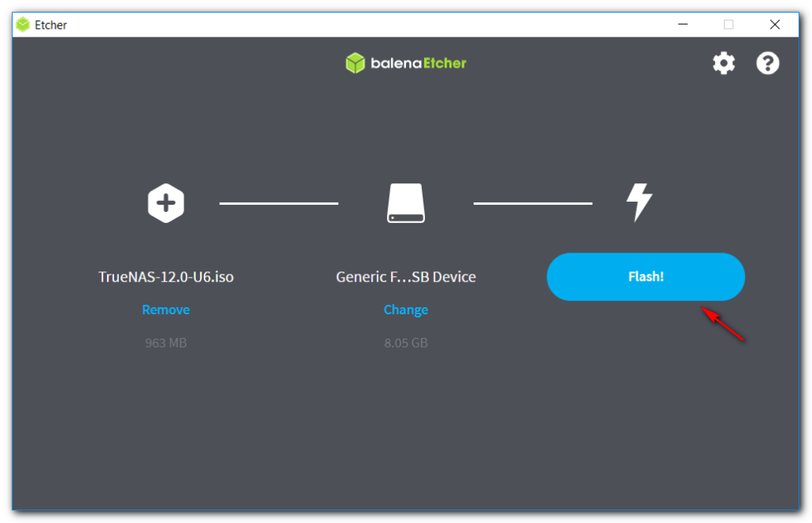Click the Generic F…SB Device label
The image size is (812, 523).
pos(406,277)
